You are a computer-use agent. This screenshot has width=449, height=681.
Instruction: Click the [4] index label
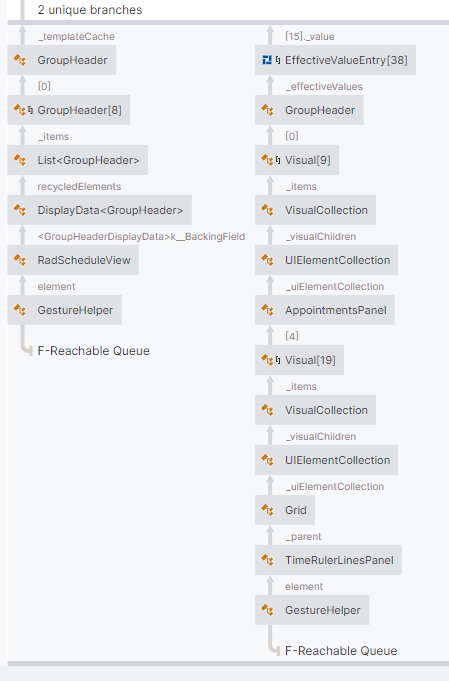point(292,336)
